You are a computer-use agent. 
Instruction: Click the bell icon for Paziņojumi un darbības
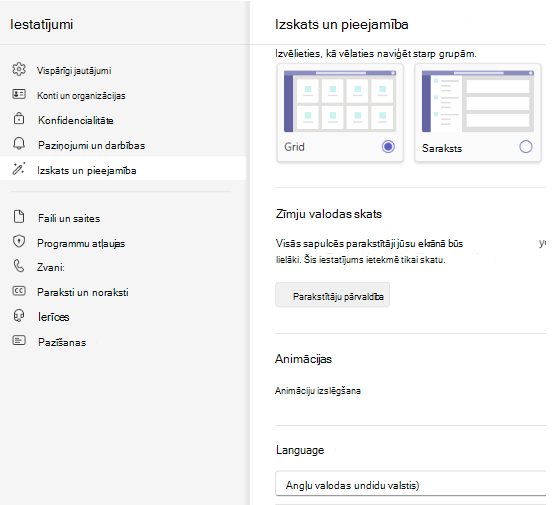pos(19,144)
